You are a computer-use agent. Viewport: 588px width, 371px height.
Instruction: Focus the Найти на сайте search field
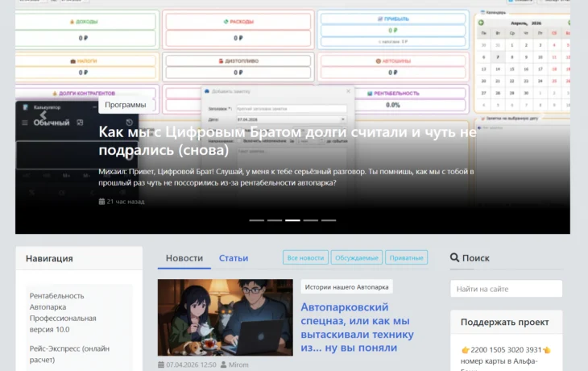pyautogui.click(x=507, y=289)
